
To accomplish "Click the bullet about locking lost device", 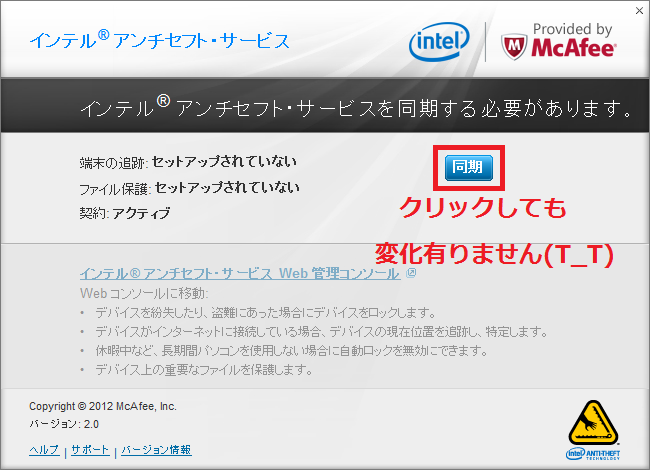I will [x=265, y=313].
